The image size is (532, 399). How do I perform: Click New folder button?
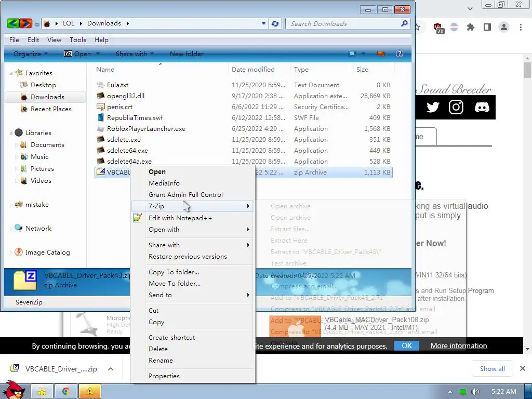(x=187, y=54)
